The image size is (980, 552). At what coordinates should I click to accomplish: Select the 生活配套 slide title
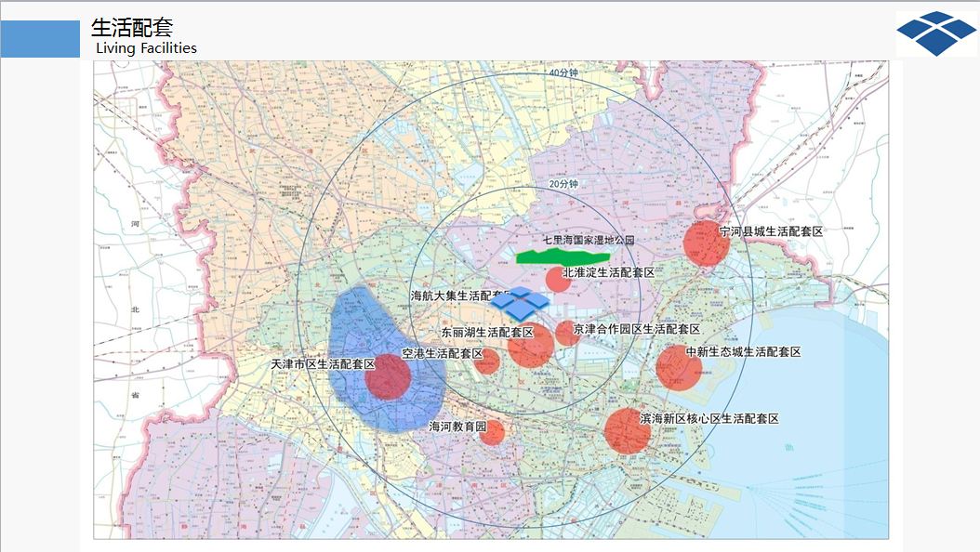[x=132, y=27]
